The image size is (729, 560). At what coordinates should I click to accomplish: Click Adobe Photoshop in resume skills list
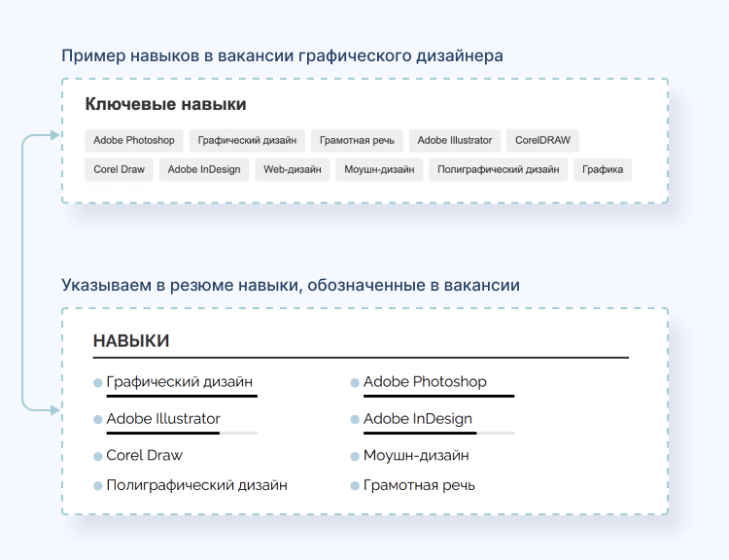coord(425,382)
